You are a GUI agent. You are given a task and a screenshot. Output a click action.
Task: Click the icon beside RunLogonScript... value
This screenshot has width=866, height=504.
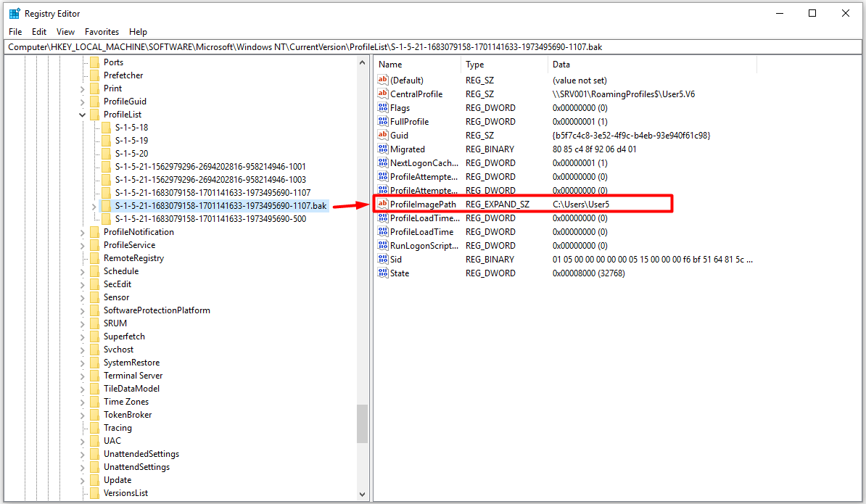point(382,246)
